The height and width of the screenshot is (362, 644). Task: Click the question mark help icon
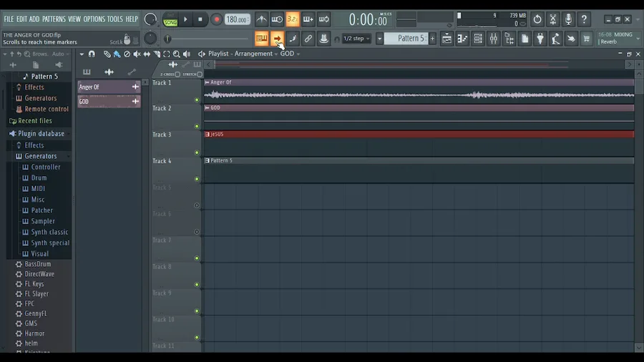584,19
